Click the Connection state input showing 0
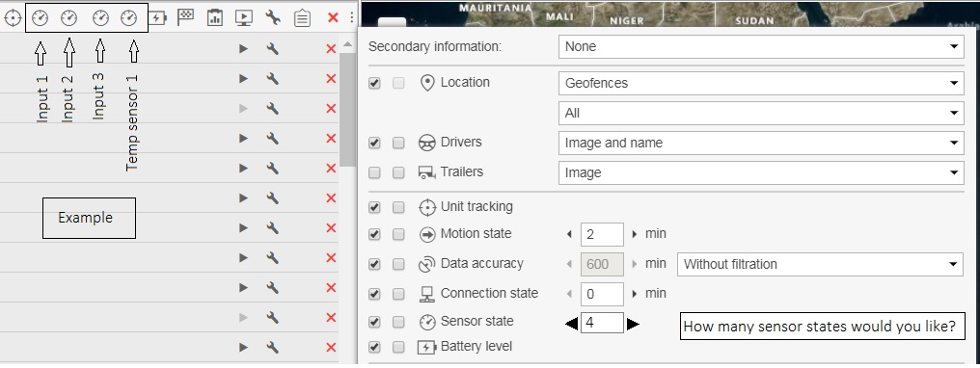The width and height of the screenshot is (980, 368). [602, 294]
